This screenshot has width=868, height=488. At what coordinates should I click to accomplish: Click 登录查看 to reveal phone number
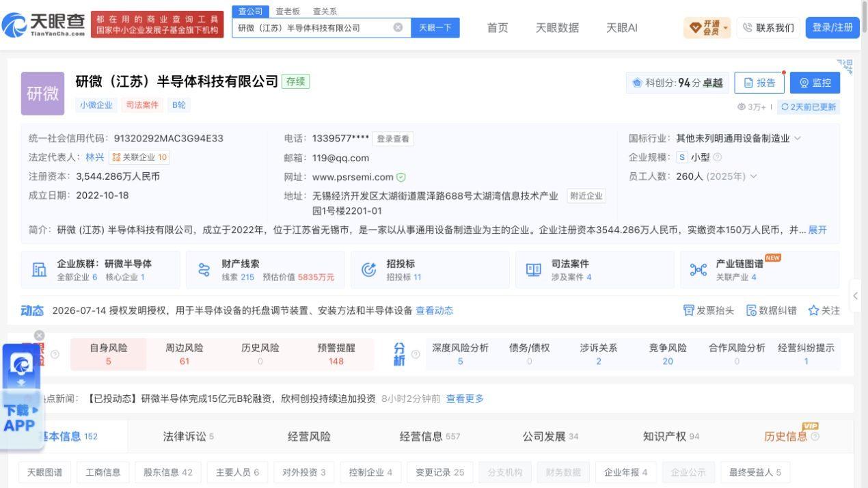tap(393, 139)
